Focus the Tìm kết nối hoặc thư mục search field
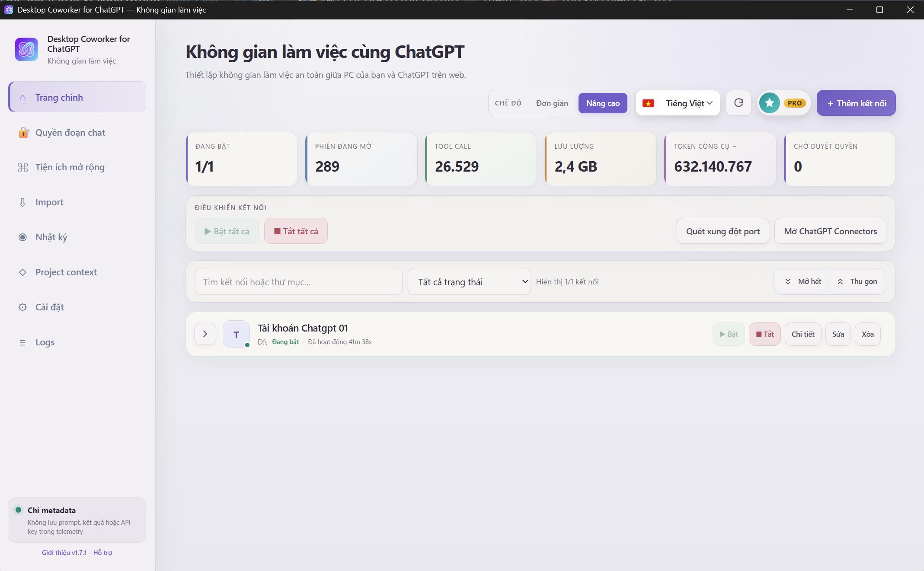The height and width of the screenshot is (571, 924). (298, 282)
